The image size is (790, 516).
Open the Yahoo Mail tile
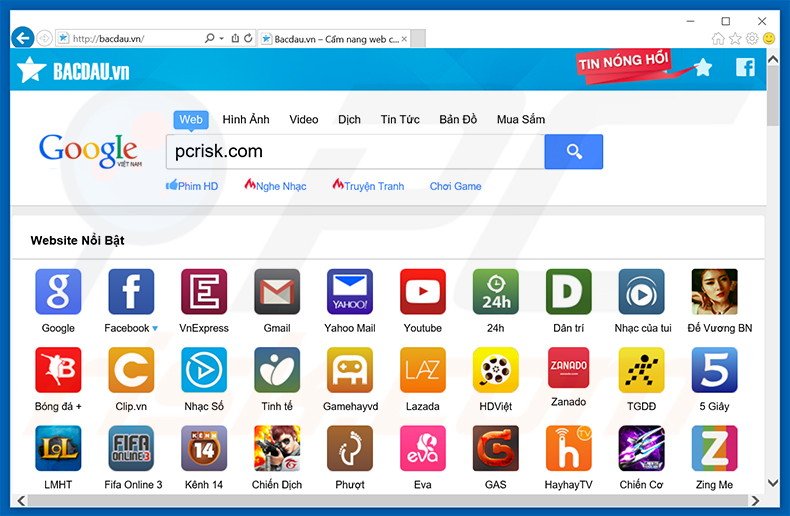(x=350, y=292)
